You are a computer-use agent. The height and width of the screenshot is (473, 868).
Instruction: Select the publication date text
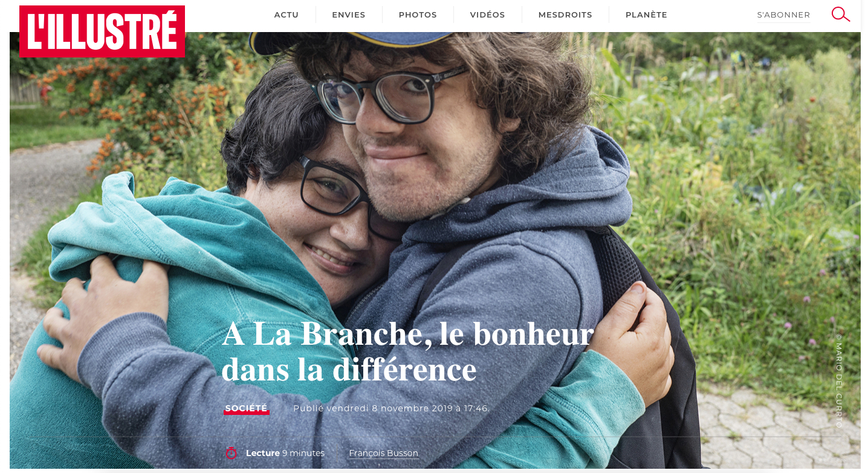[391, 408]
